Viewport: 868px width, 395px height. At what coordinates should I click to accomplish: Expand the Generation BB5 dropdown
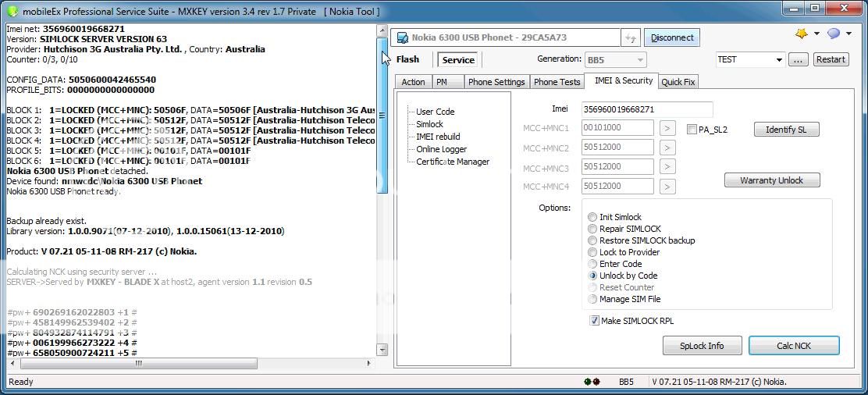640,59
